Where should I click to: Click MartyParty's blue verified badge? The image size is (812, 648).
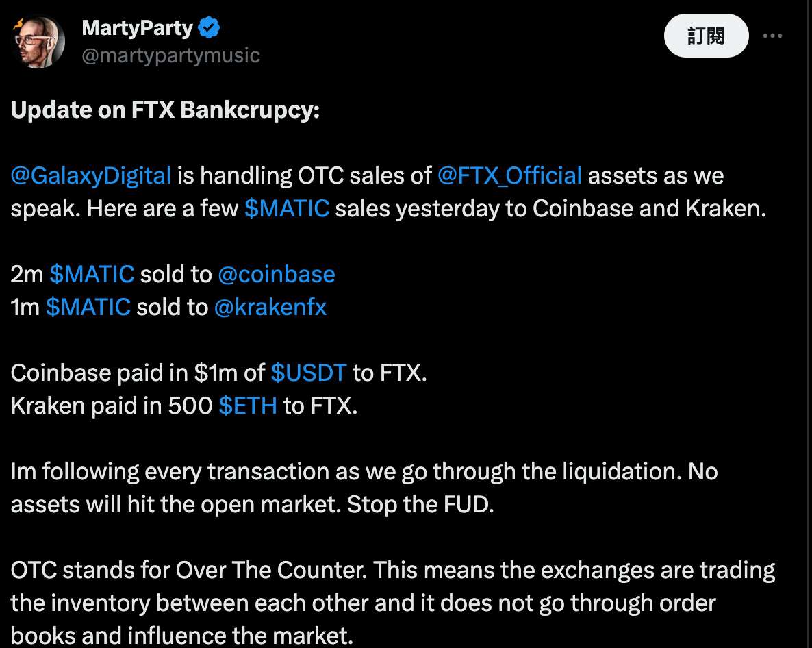[x=207, y=27]
